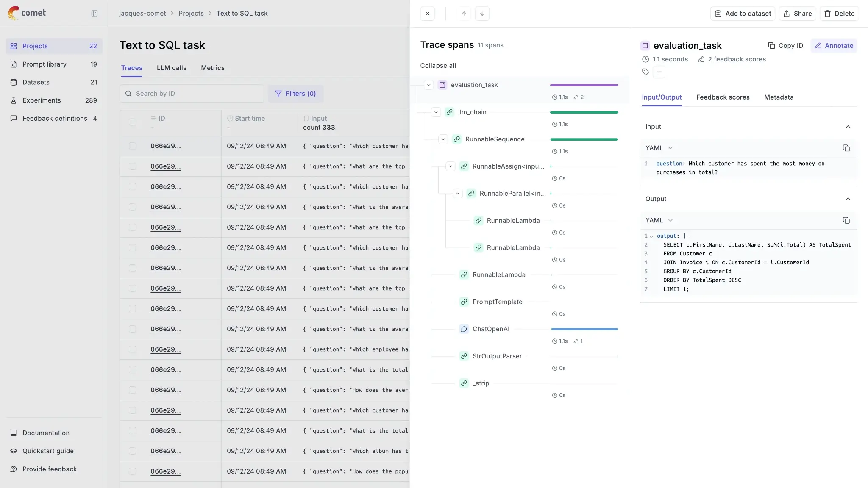Select the ChatOpenAI span icon
868x488 pixels.
pos(464,329)
